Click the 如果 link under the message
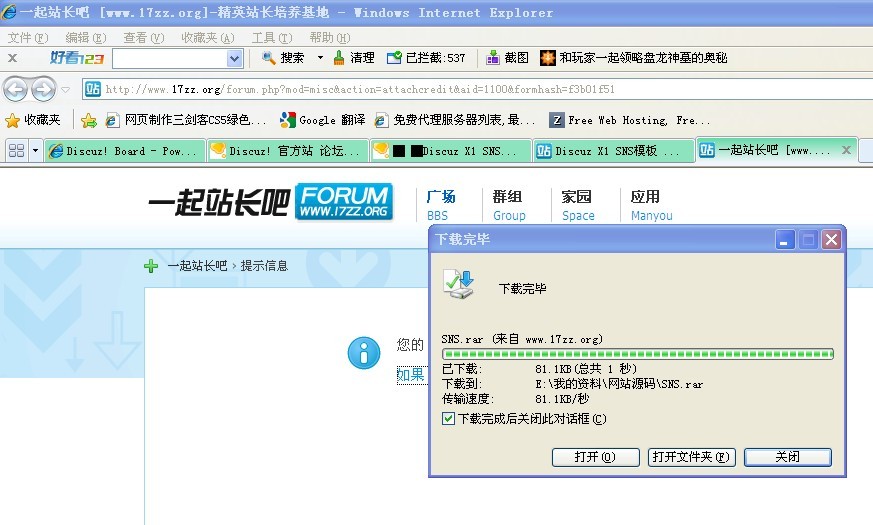Screen dimensions: 873x525 pos(411,375)
